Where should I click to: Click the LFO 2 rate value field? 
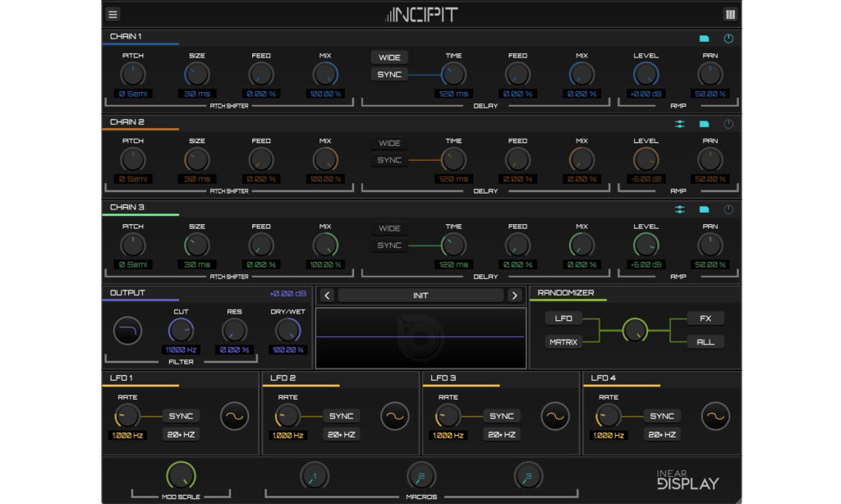coord(288,436)
